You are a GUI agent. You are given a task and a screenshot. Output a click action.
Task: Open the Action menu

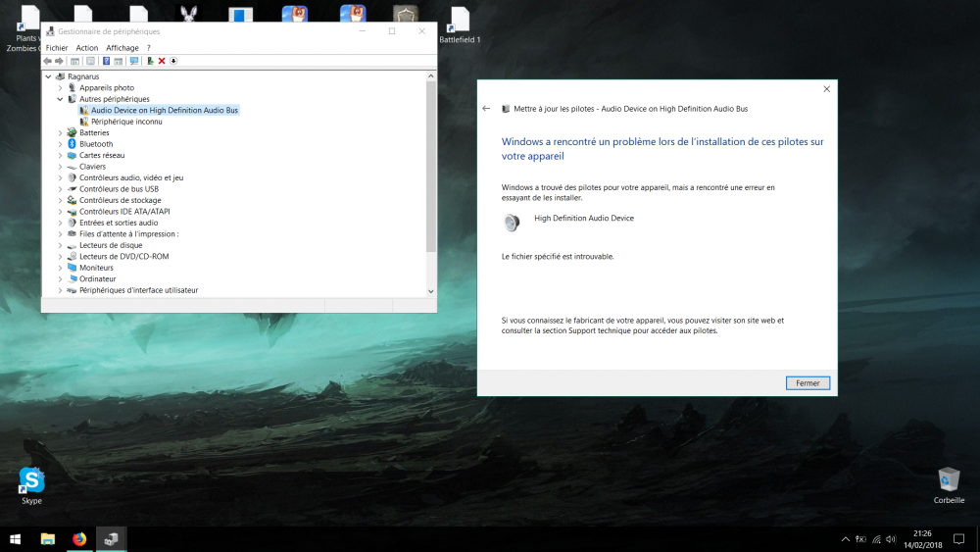pos(87,47)
